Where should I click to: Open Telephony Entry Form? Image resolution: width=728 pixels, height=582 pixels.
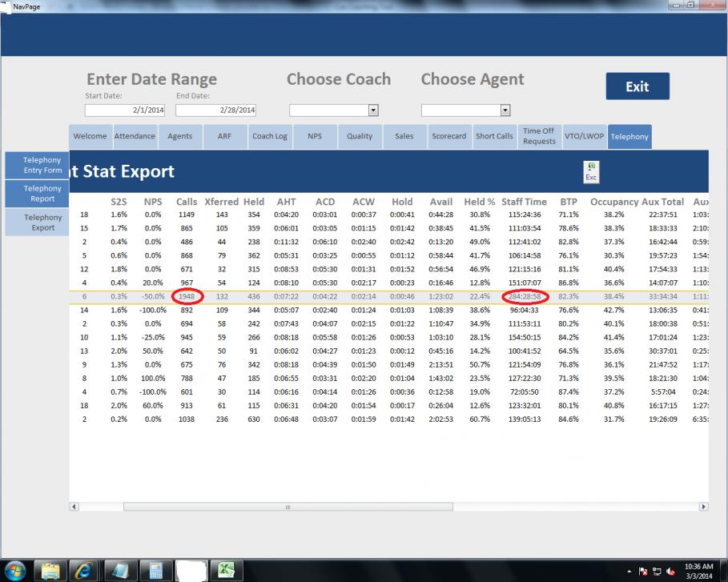pos(43,165)
